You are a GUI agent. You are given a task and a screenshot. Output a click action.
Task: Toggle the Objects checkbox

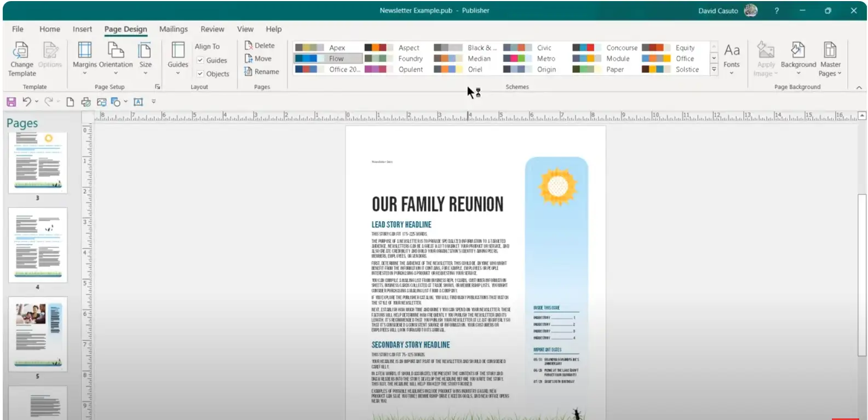pos(200,73)
